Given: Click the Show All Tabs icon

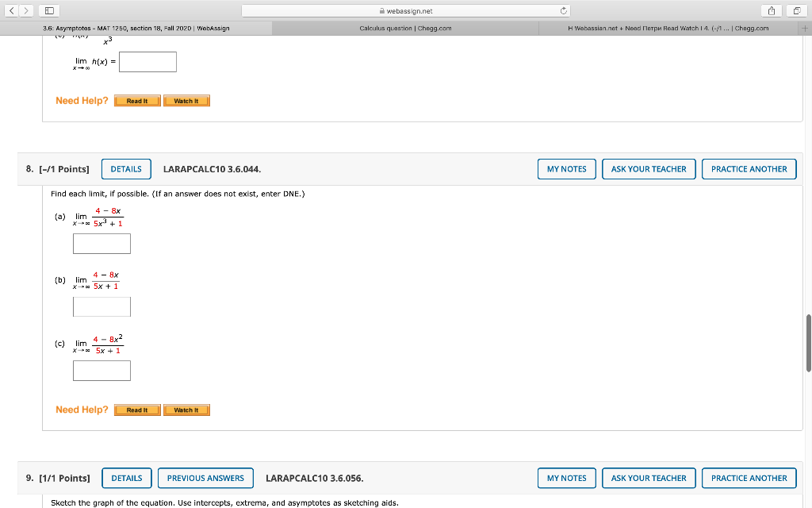Looking at the screenshot, I should [798, 9].
